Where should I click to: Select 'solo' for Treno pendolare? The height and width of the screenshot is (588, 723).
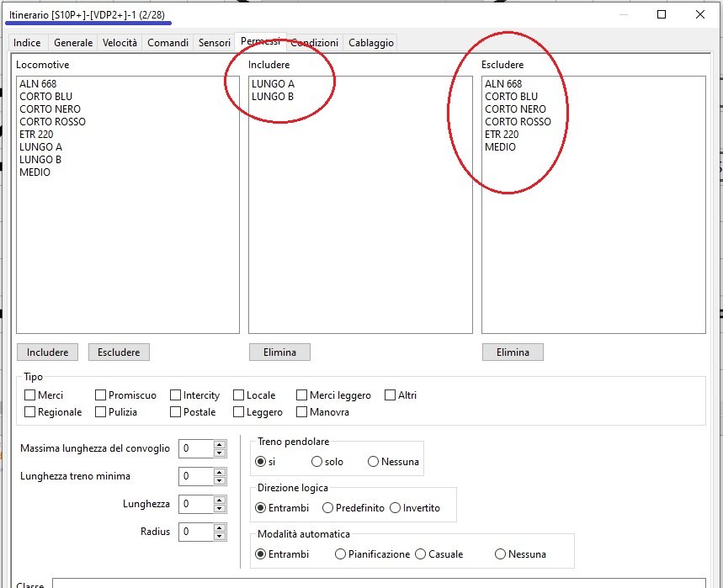click(317, 462)
